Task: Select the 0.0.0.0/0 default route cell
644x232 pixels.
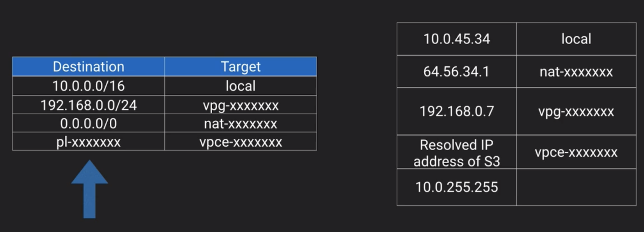Action: [89, 123]
